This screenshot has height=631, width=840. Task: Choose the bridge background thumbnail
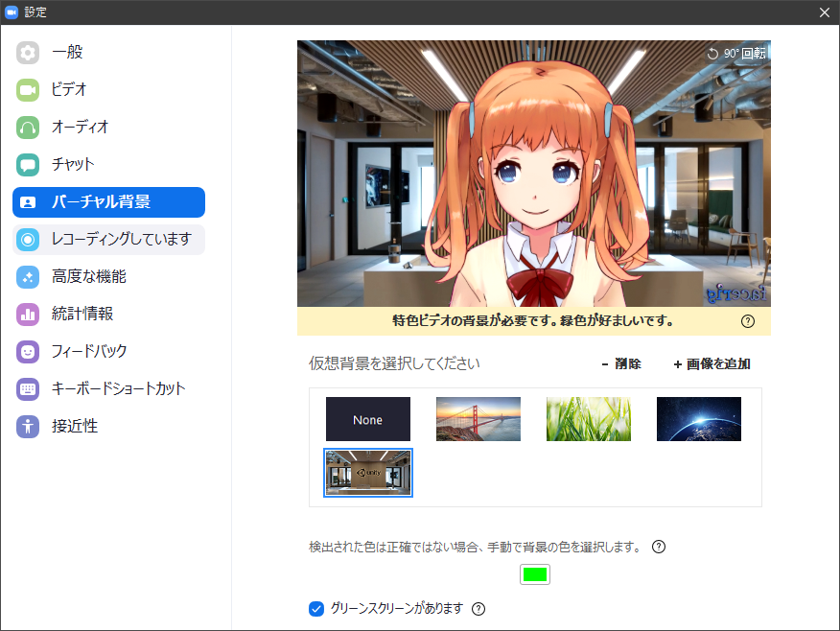[x=478, y=419]
